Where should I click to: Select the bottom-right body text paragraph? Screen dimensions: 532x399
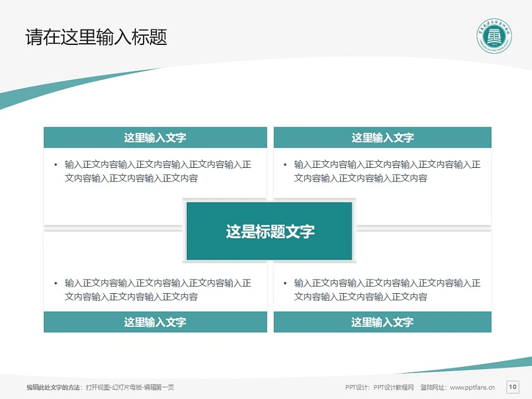point(387,290)
